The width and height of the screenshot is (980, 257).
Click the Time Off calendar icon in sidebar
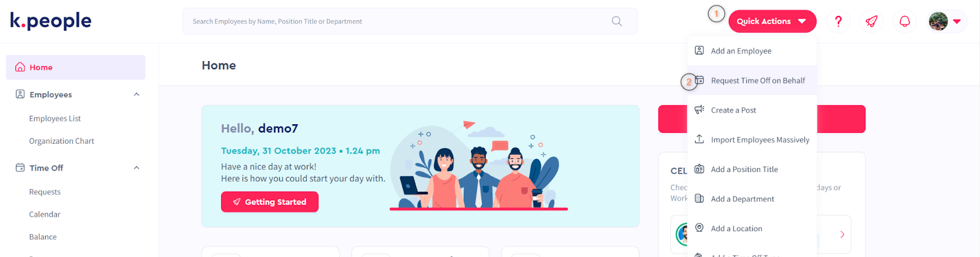click(20, 168)
